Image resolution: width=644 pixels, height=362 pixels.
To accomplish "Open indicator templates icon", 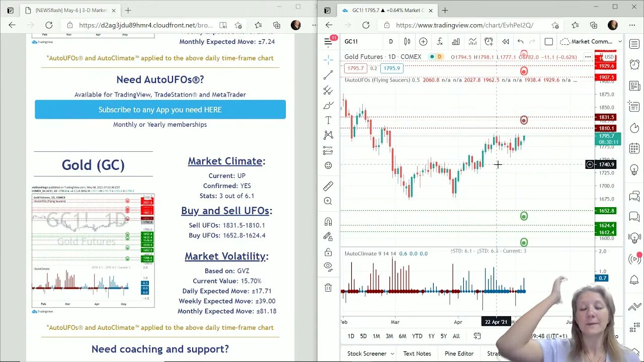I will tap(472, 42).
